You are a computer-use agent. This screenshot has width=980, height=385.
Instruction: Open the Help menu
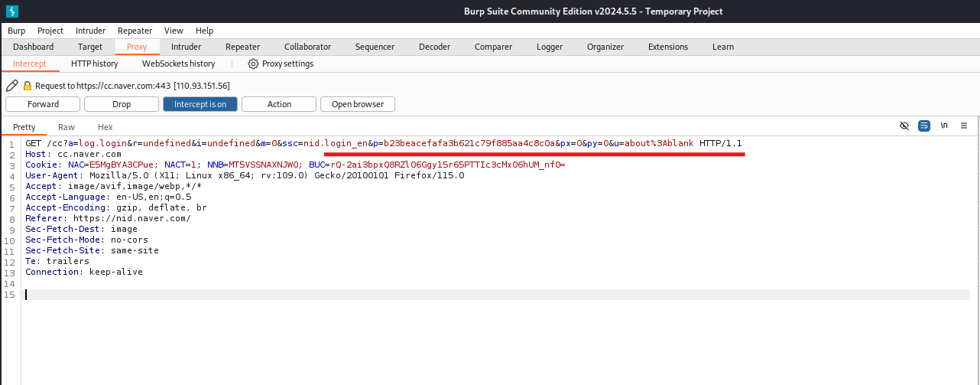coord(204,31)
